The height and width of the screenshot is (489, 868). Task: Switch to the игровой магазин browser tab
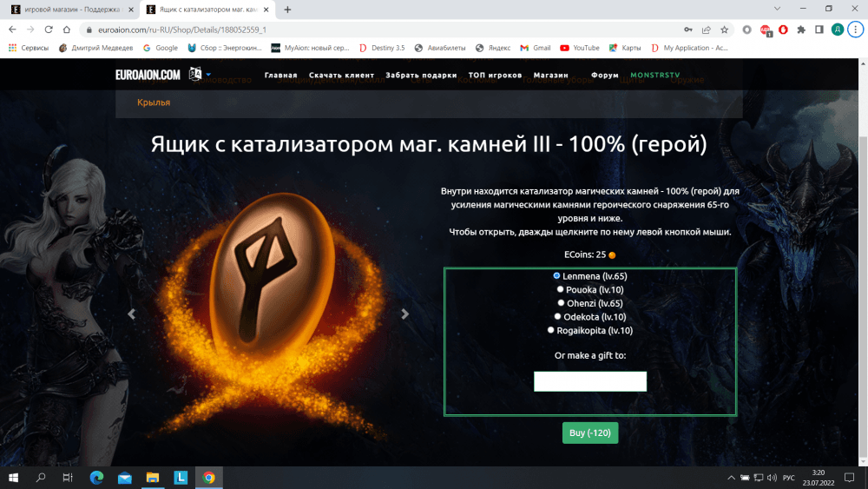73,10
